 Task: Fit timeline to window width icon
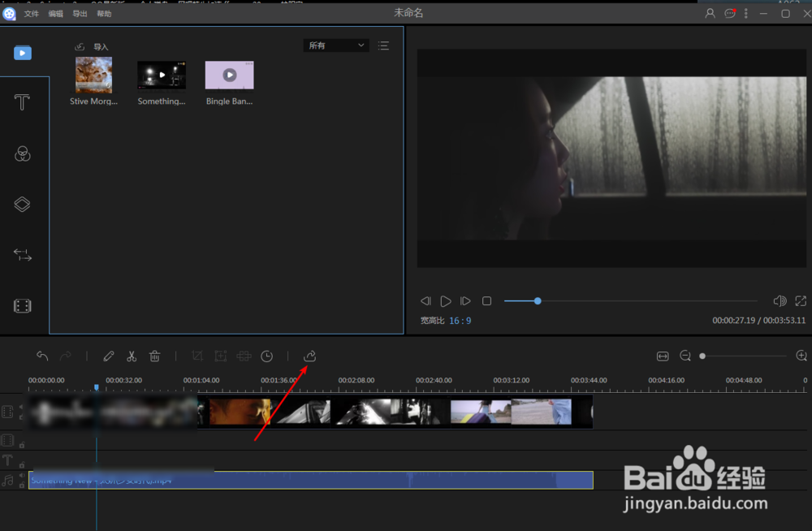tap(663, 356)
